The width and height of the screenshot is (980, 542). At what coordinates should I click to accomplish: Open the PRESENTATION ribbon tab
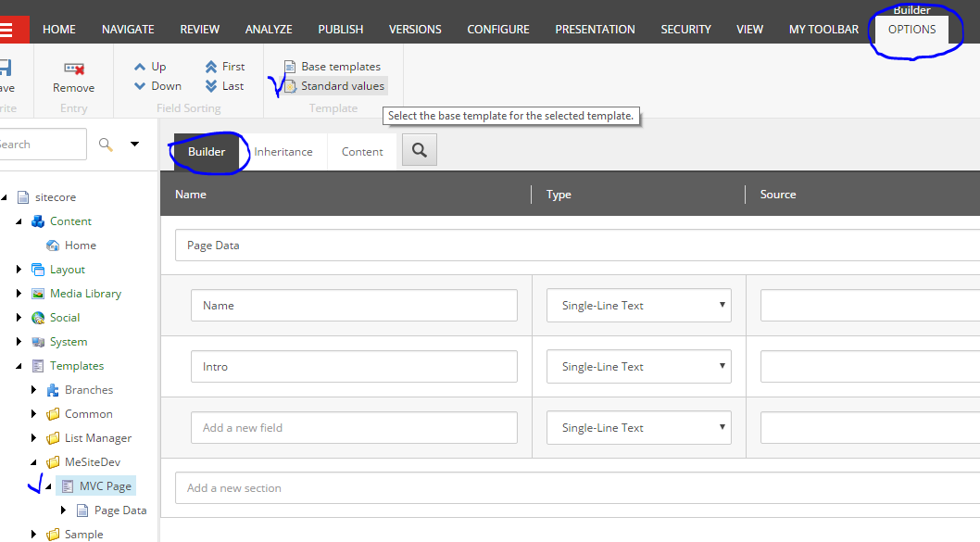pos(595,30)
